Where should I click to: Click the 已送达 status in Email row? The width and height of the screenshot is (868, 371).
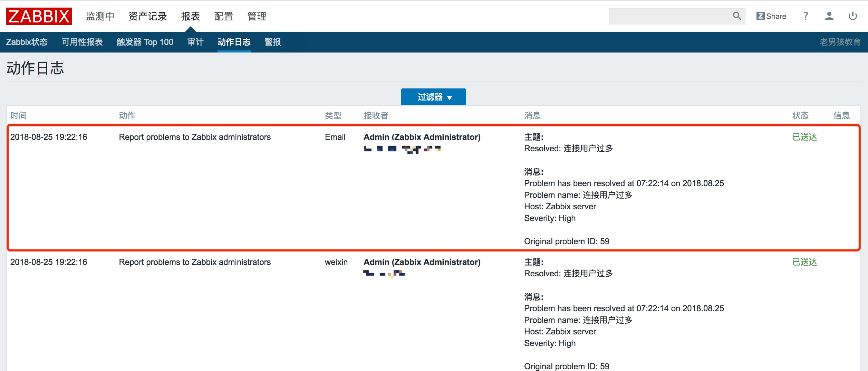(x=804, y=137)
